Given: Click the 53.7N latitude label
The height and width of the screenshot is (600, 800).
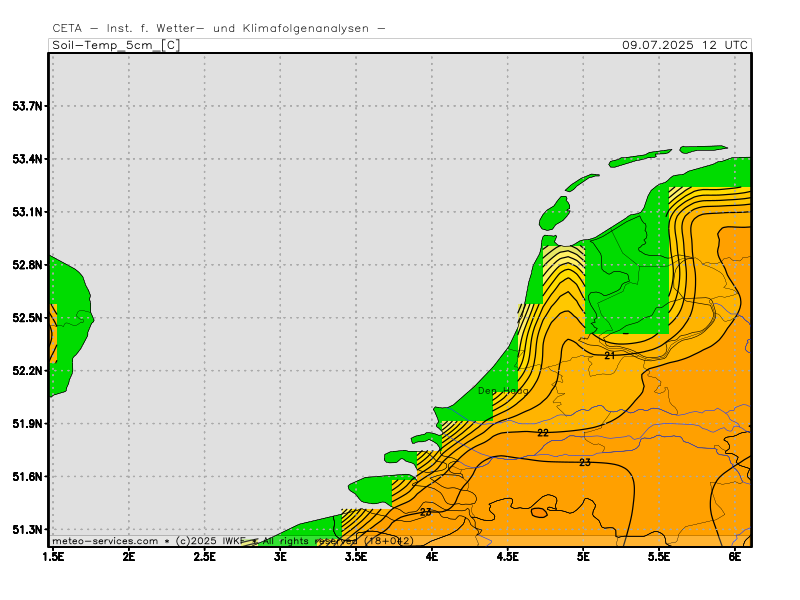Looking at the screenshot, I should pos(27,106).
